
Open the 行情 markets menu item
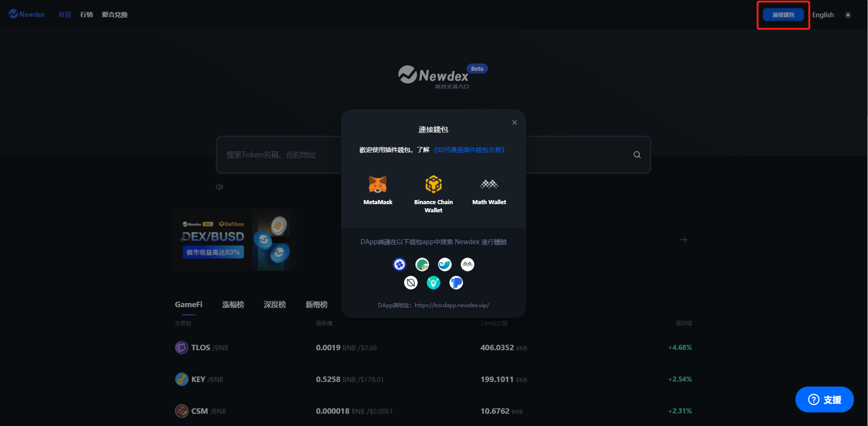point(87,15)
